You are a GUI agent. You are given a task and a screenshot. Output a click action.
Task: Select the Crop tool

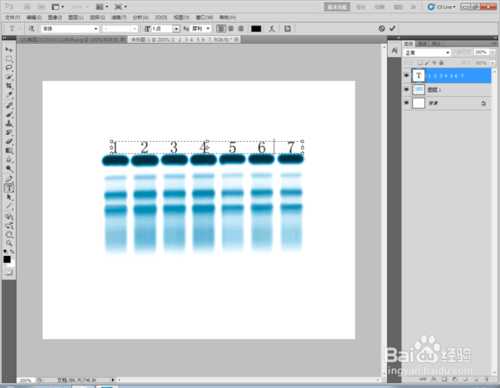coord(9,86)
